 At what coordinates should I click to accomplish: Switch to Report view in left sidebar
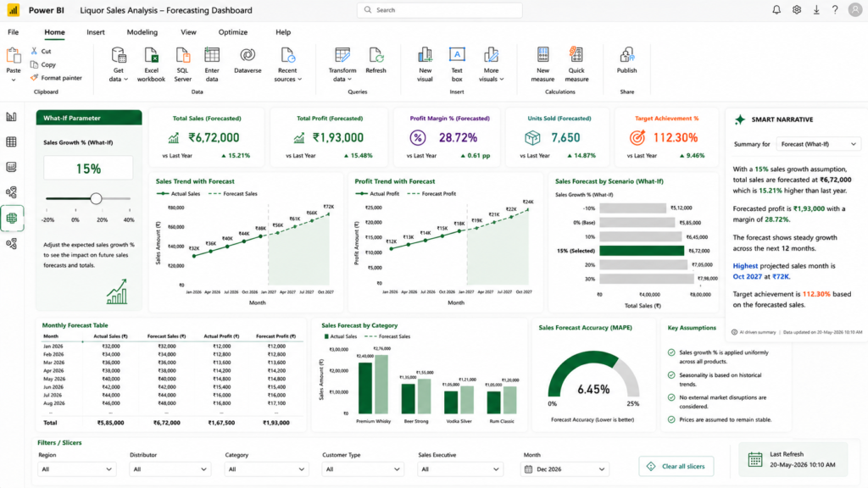click(x=11, y=117)
